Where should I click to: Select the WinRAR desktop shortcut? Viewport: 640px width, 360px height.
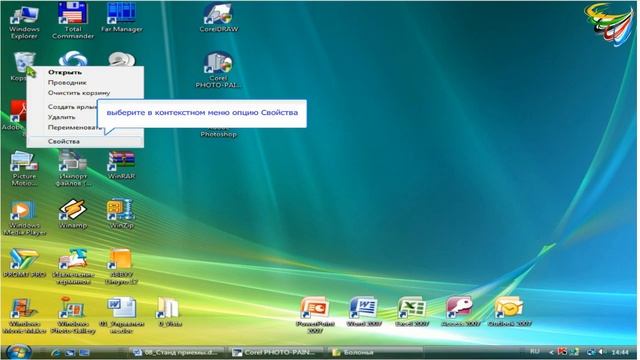(x=121, y=165)
